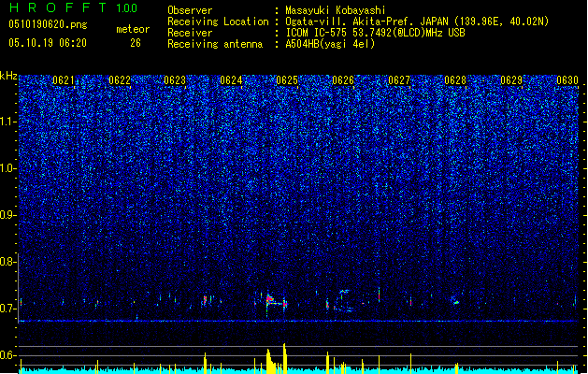Screen dimensions: 588x374
Task: Click the 0630 time marker
Action: pyautogui.click(x=567, y=80)
